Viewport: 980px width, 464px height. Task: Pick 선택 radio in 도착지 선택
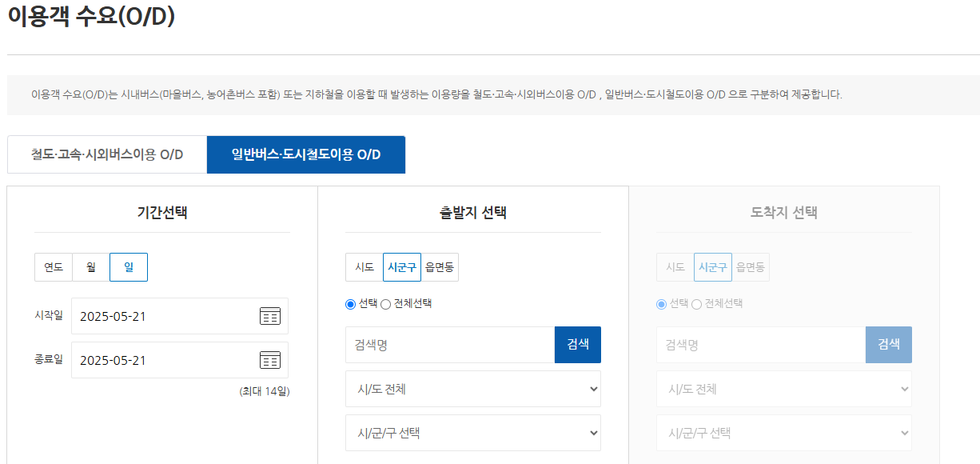(661, 304)
